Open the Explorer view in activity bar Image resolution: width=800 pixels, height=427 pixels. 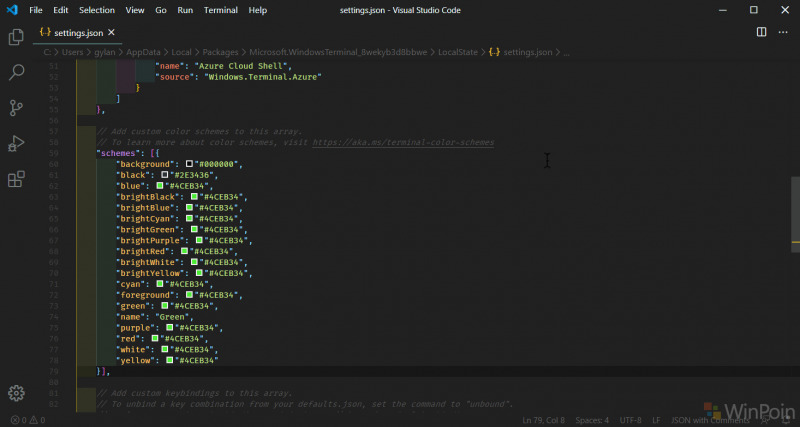click(16, 37)
